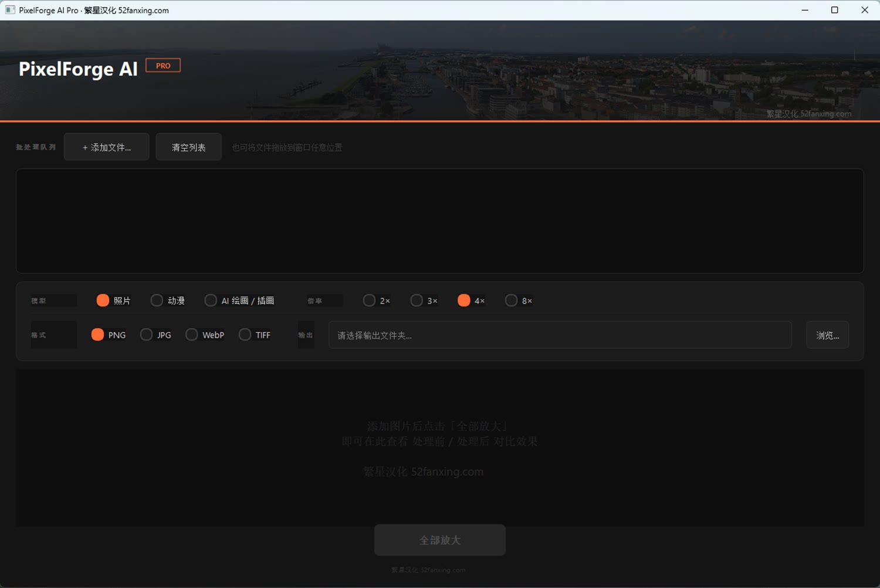Image resolution: width=880 pixels, height=588 pixels.
Task: Click the + 添加文件... button
Action: pos(106,147)
